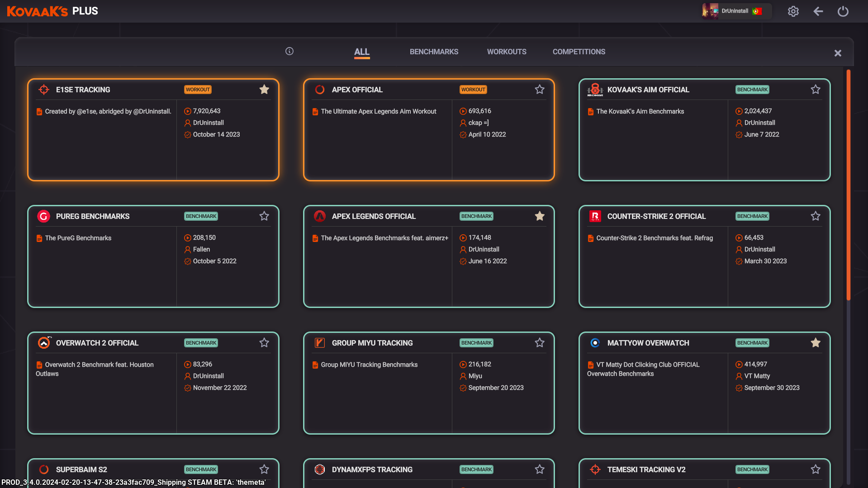Open MATTYOW OVERWATCH card title
Viewport: 868px width, 488px height.
point(648,343)
